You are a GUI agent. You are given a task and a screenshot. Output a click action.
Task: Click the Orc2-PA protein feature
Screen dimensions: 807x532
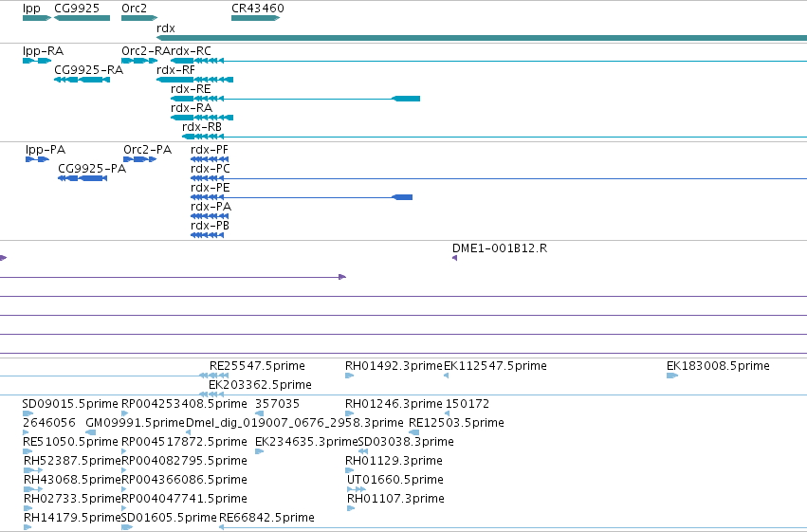point(140,159)
